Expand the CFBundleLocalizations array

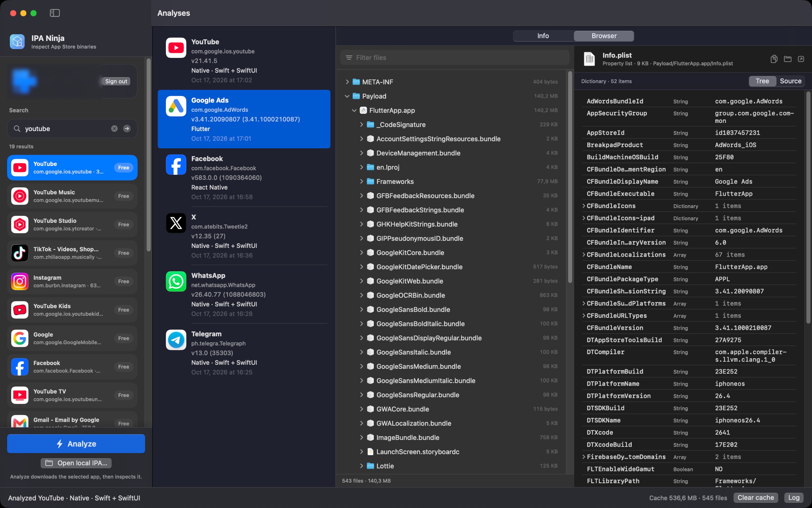[584, 255]
